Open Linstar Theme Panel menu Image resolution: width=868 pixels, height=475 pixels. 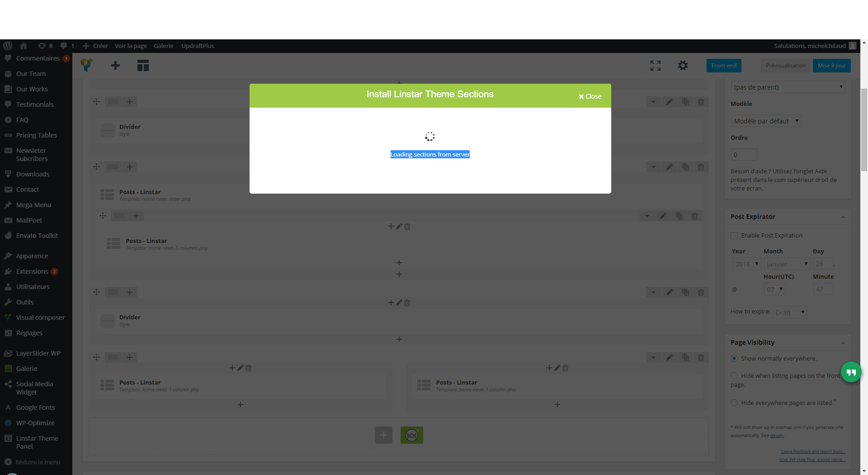[36, 442]
